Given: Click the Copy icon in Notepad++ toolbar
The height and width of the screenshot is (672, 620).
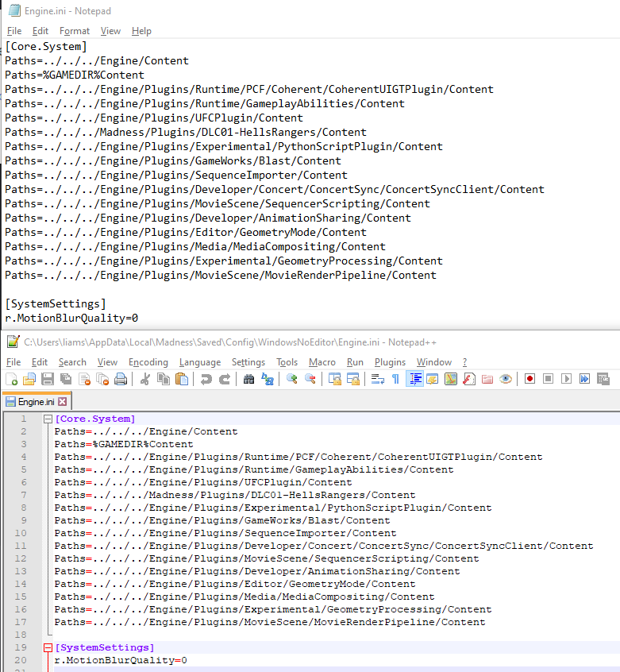Looking at the screenshot, I should pyautogui.click(x=163, y=379).
